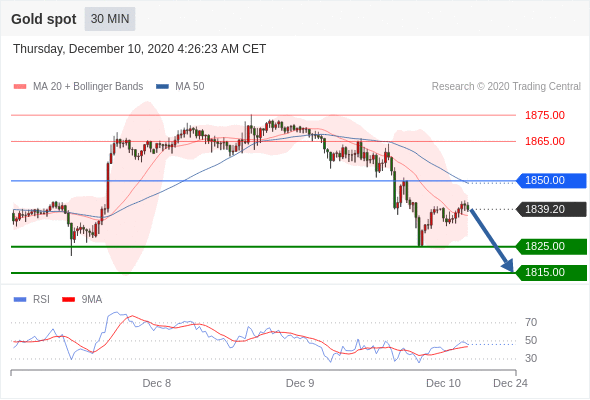Toggle the RSI legend label

[x=41, y=300]
